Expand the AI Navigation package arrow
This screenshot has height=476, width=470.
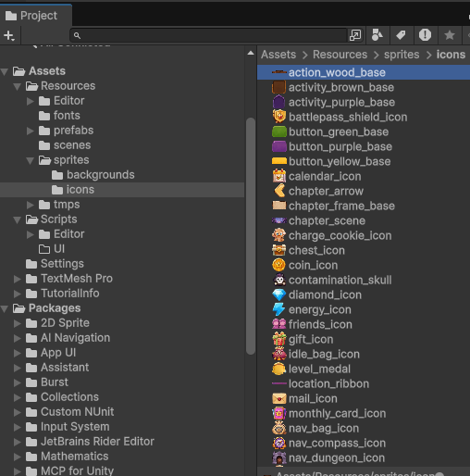pos(18,338)
